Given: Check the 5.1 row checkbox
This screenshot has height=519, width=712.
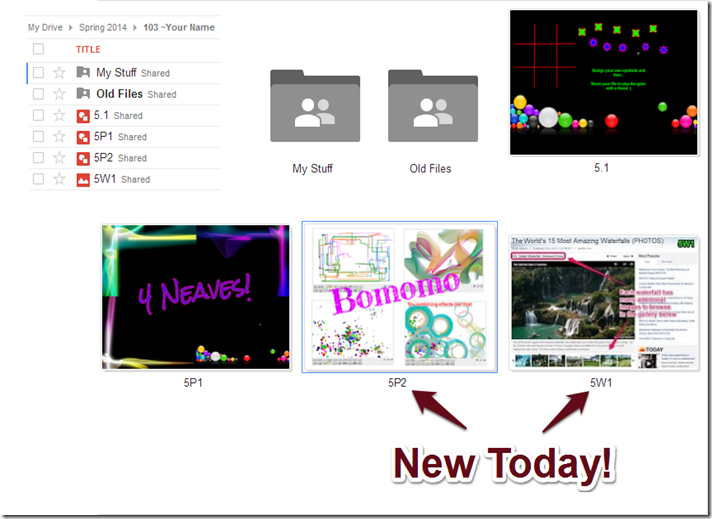Looking at the screenshot, I should (39, 115).
